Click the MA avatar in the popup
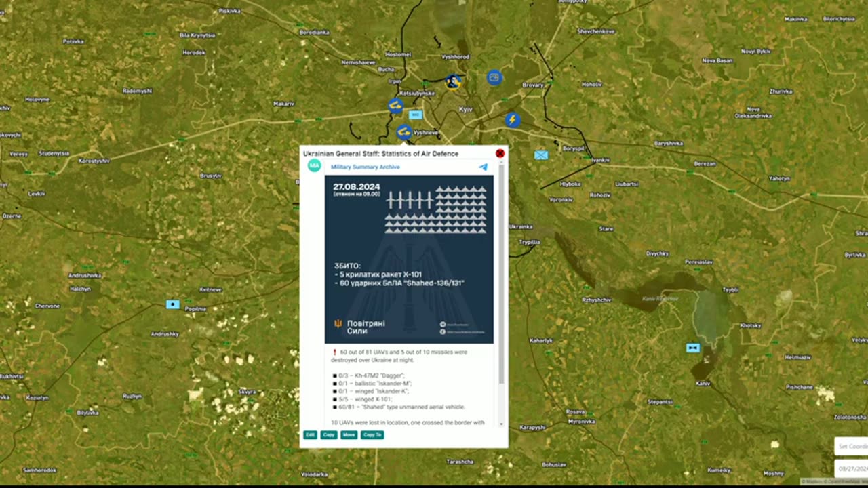This screenshot has height=488, width=868. 315,166
